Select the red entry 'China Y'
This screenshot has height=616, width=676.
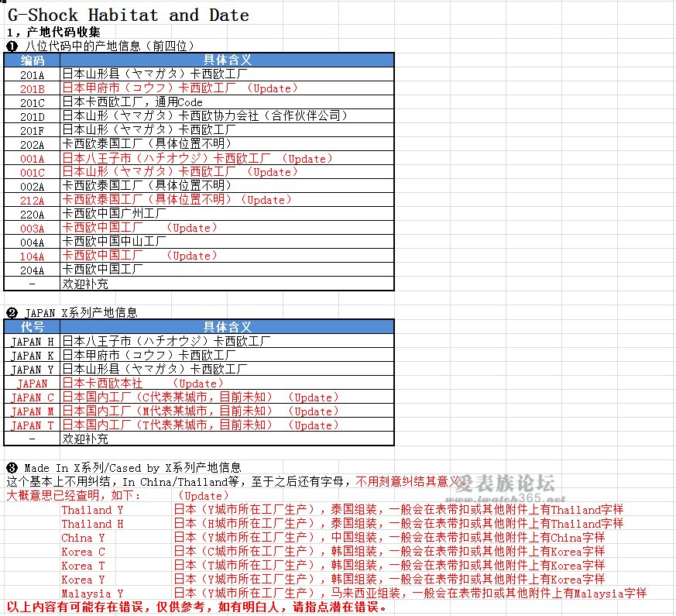83,538
